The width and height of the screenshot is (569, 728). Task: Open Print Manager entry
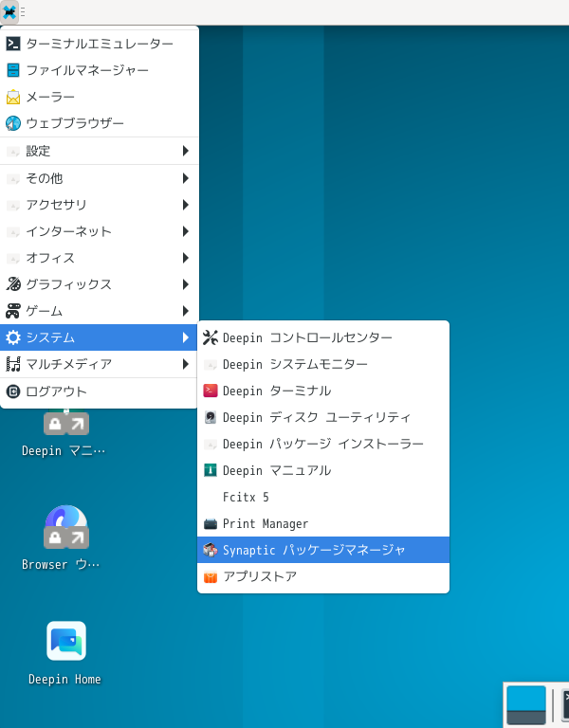323,523
